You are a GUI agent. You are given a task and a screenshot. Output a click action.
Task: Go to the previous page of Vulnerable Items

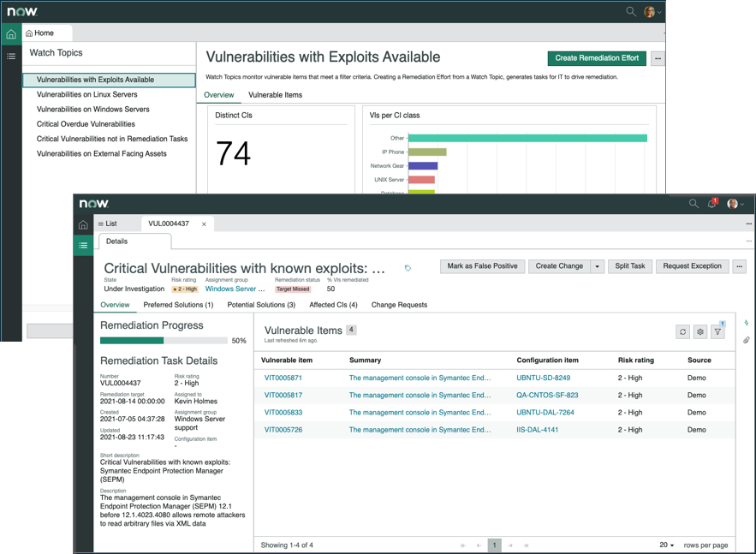coord(479,545)
